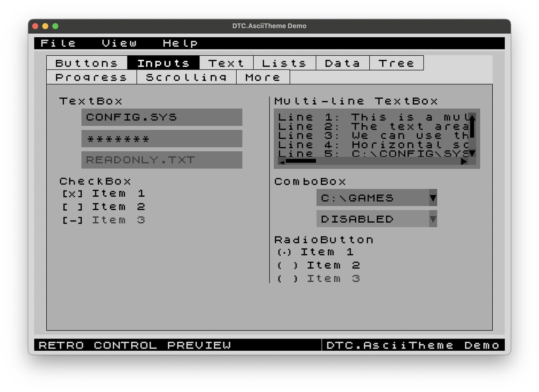Show the More tab
Screen dimensions: 539x392
pos(263,77)
